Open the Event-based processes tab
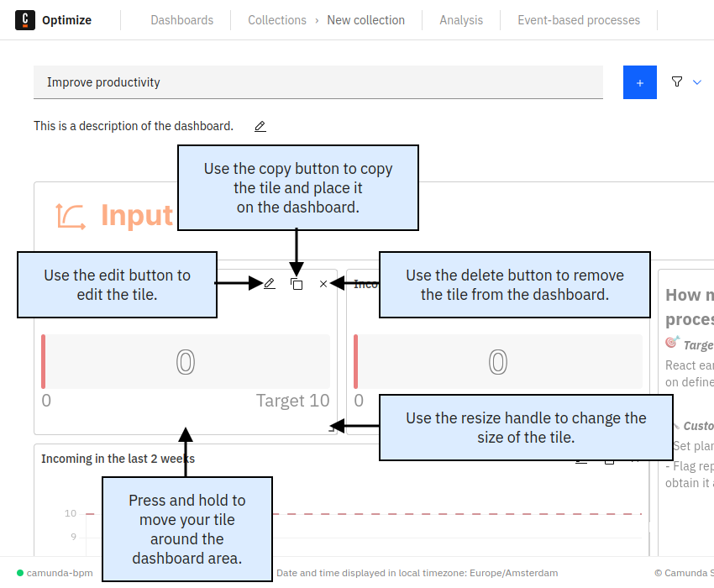714x588 pixels. (579, 19)
